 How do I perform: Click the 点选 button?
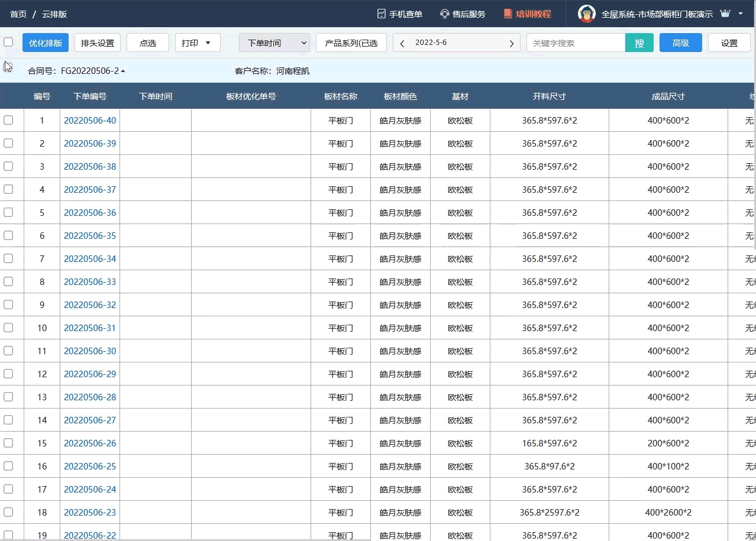(148, 43)
